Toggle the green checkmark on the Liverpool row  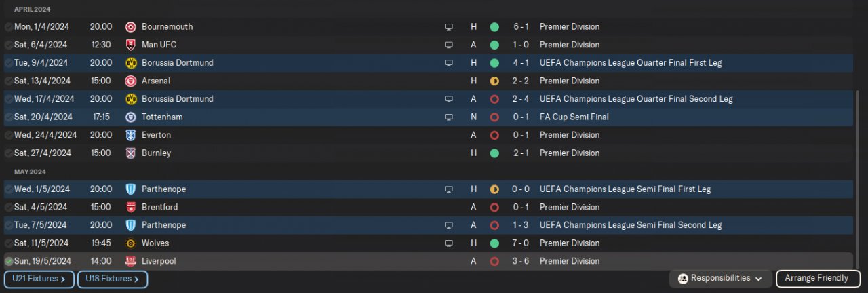8,261
